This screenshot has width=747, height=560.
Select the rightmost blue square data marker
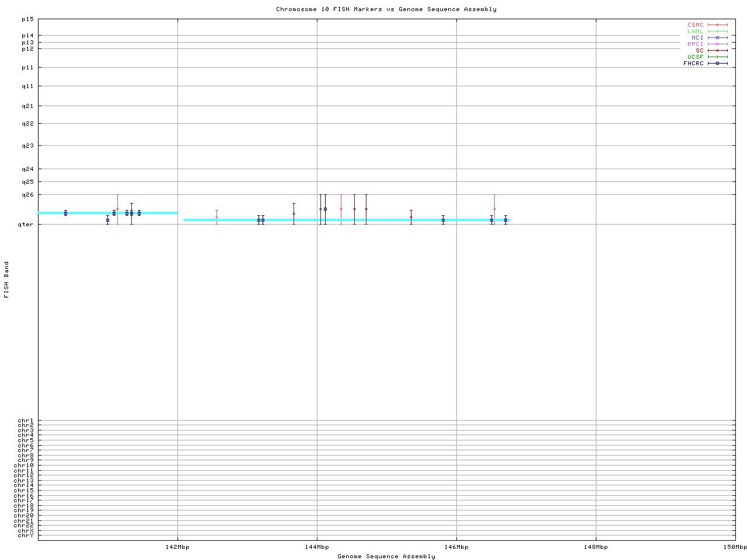coord(505,220)
